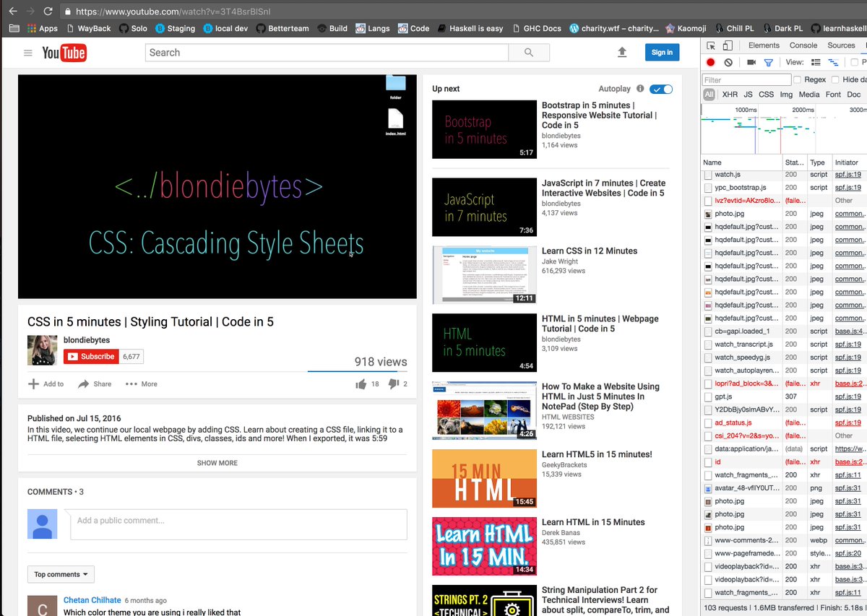Click the JavaScript in 7 minutes thumbnail

pyautogui.click(x=484, y=207)
